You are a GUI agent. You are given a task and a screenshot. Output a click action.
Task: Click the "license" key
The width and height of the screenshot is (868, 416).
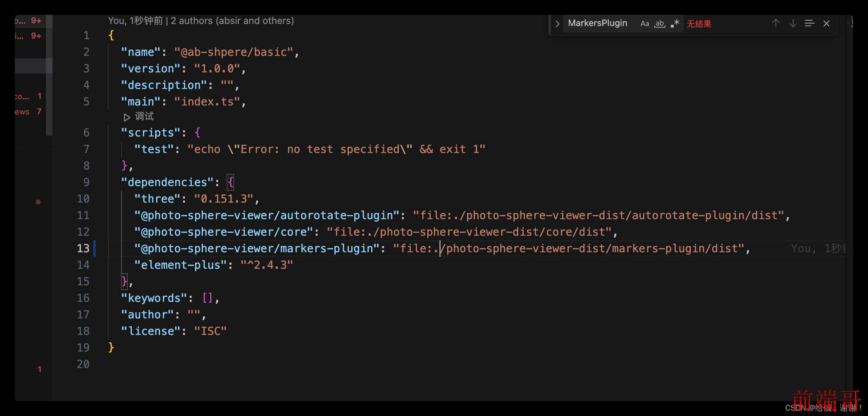click(150, 331)
